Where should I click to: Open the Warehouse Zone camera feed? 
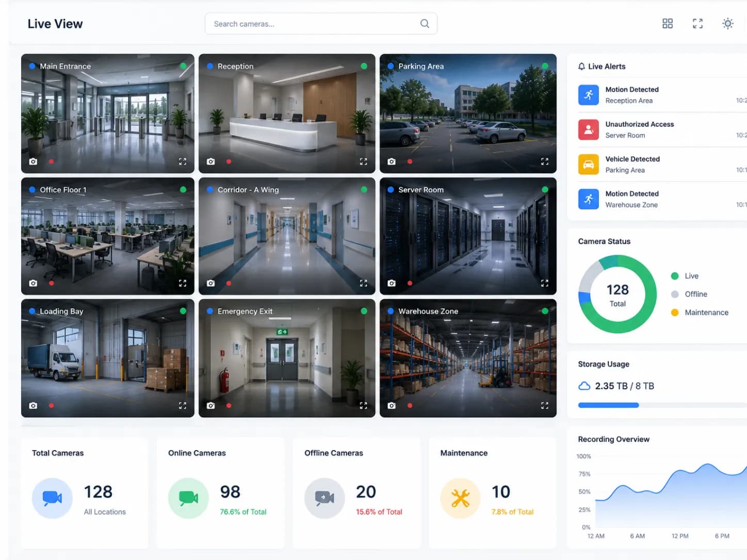[468, 358]
